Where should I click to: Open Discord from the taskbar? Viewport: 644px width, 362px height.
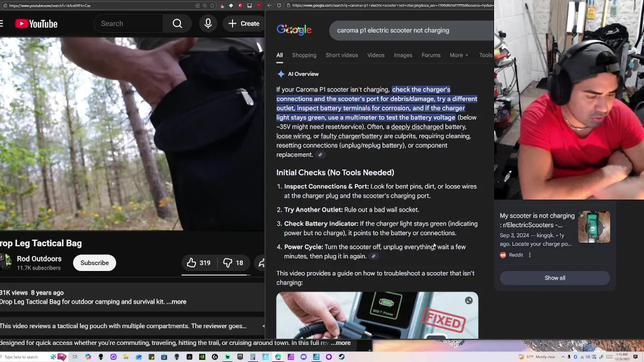(x=303, y=357)
